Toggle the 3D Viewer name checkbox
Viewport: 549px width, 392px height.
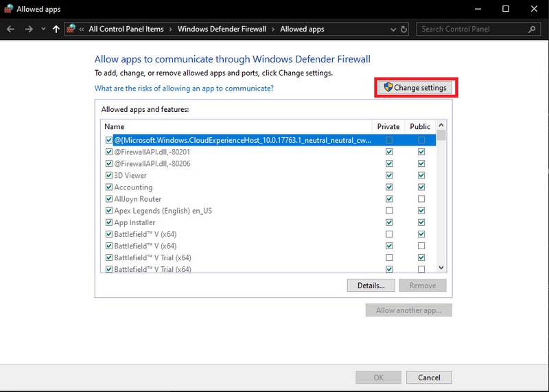pos(108,176)
